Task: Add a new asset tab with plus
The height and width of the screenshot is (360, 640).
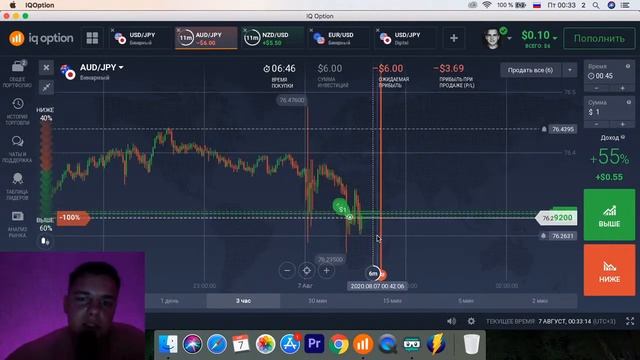Action: 453,38
